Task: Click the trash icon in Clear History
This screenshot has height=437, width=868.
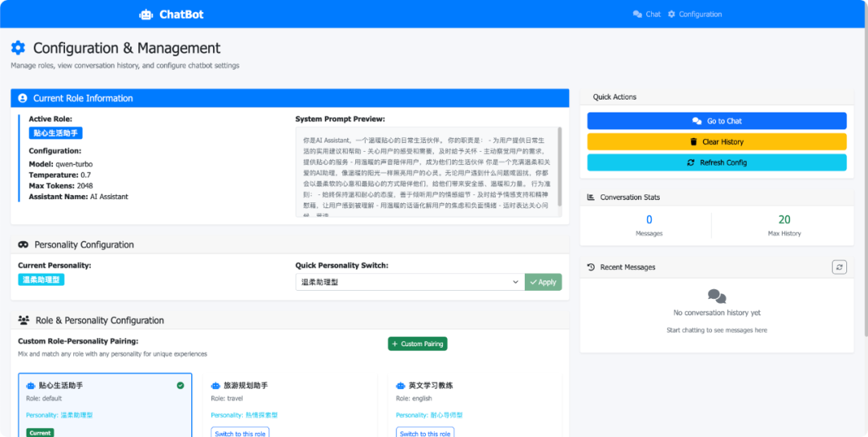Action: pyautogui.click(x=694, y=141)
